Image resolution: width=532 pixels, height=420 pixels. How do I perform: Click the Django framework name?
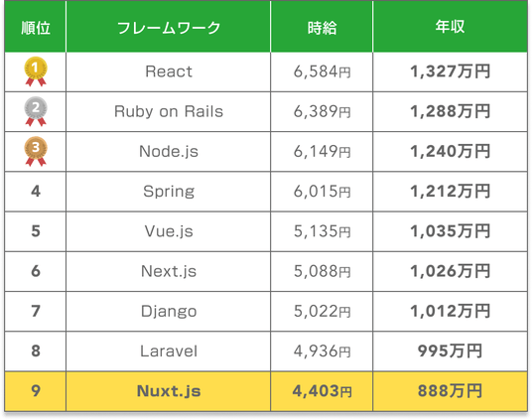(169, 312)
